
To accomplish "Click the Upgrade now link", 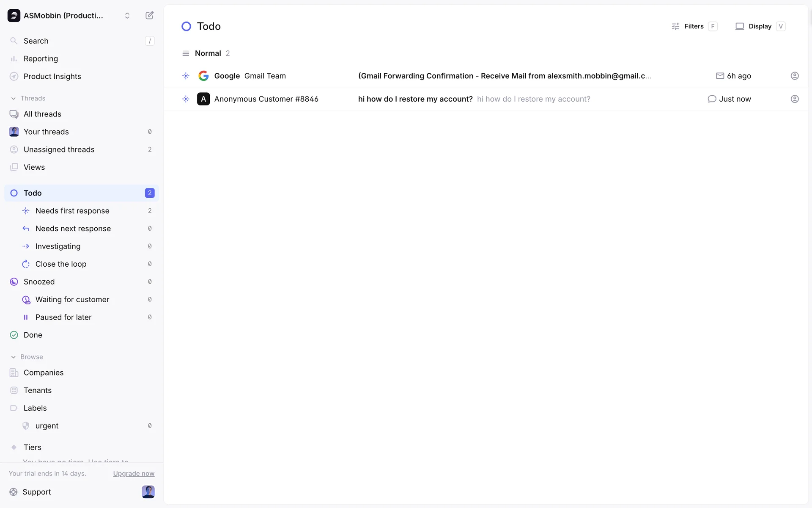I will 134,473.
